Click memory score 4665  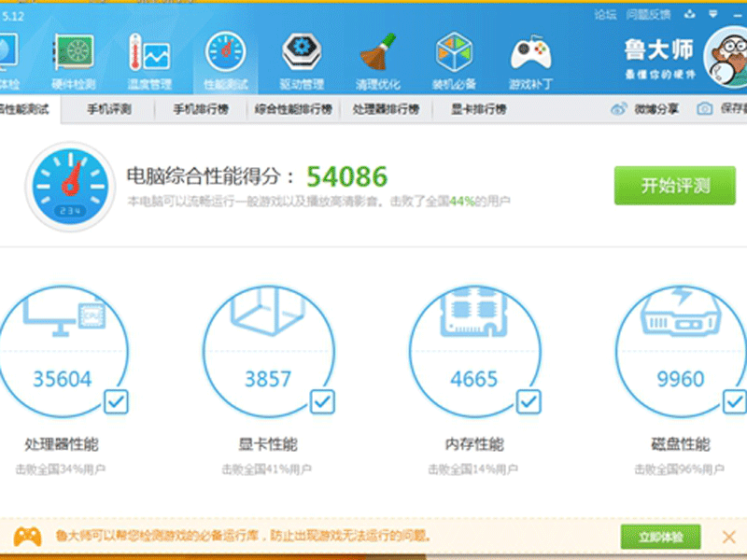tap(474, 379)
